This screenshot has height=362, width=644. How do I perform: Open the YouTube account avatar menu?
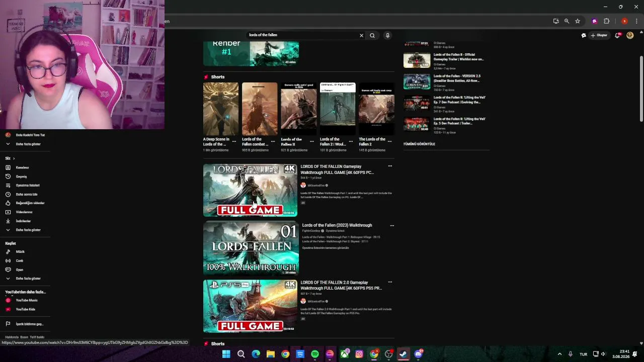pos(630,35)
